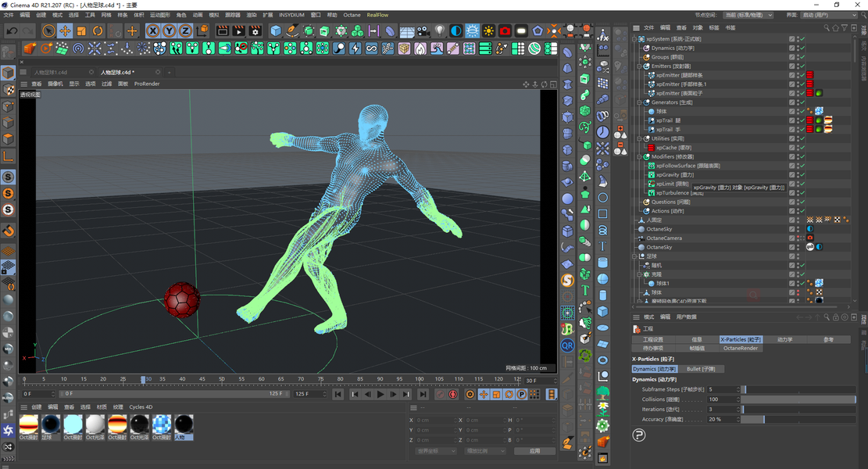The height and width of the screenshot is (469, 868).
Task: Toggle the X axis lock
Action: point(153,31)
